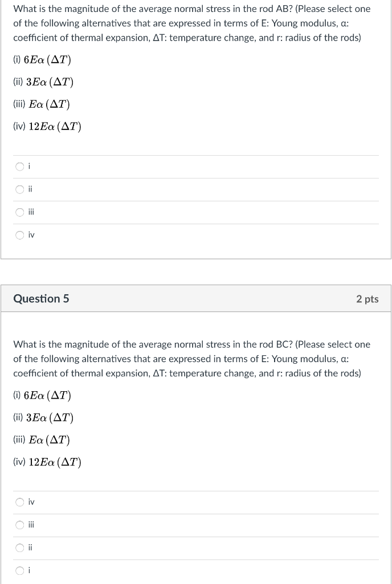392x584 pixels.
Task: Select radio button "iii" under Question 5
Action: point(20,525)
